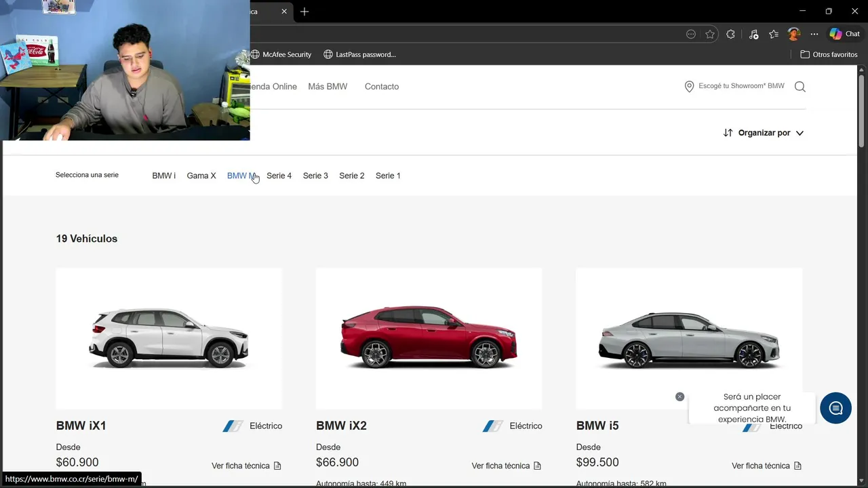The width and height of the screenshot is (868, 488).
Task: Open the silver BMW i5 car image
Action: pos(689,338)
